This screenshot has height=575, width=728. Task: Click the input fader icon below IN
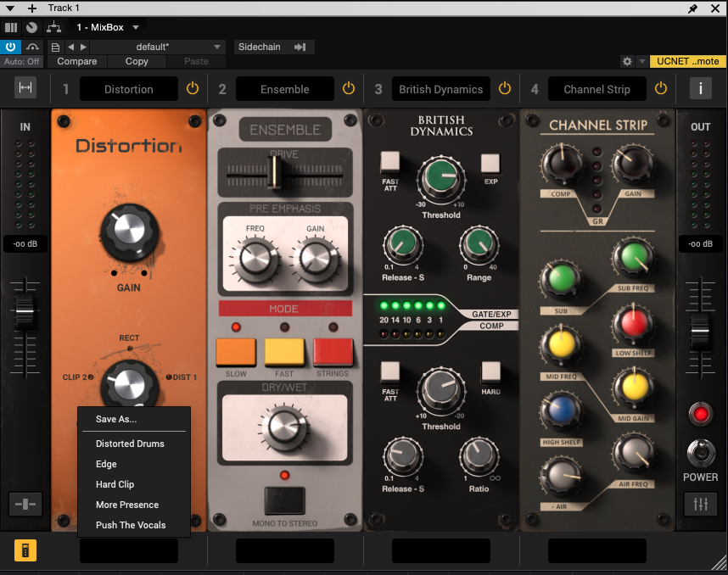point(25,504)
